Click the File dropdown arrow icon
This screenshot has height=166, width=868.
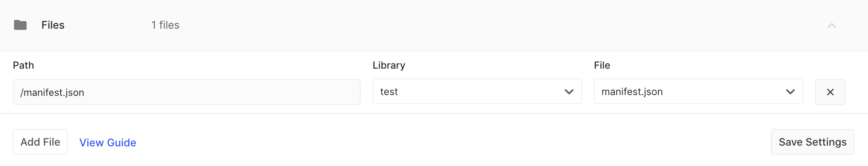coord(790,92)
